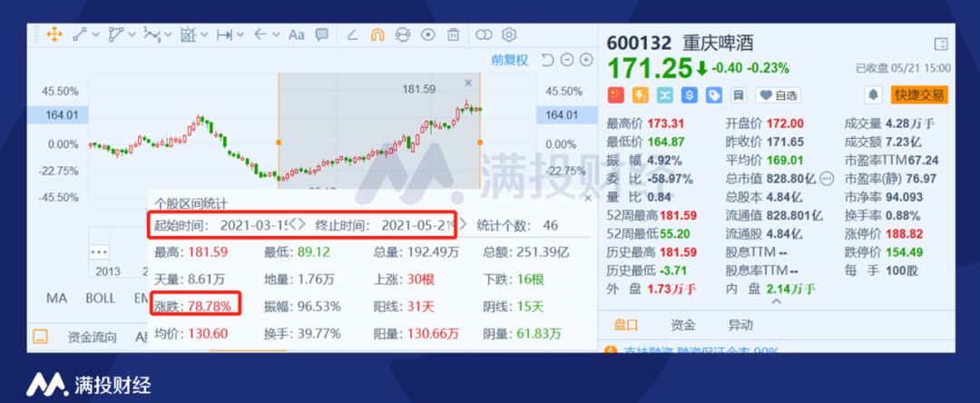Open price alert bell icon
This screenshot has height=403, width=980.
pyautogui.click(x=874, y=95)
